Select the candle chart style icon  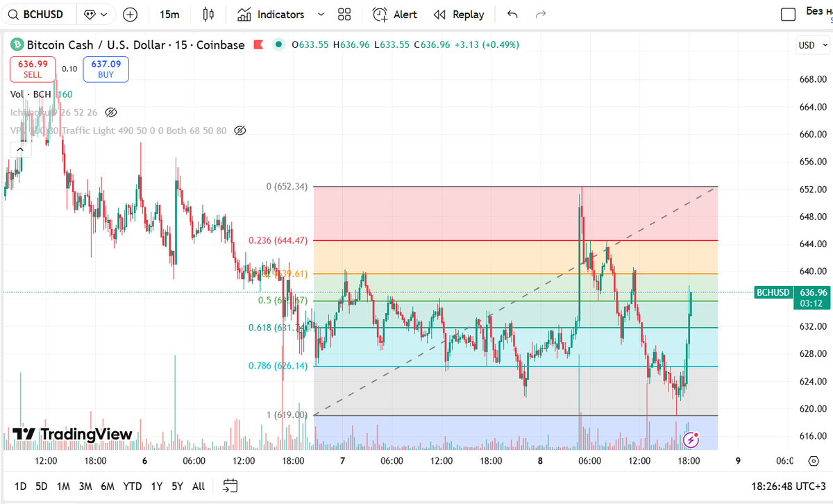tap(208, 14)
